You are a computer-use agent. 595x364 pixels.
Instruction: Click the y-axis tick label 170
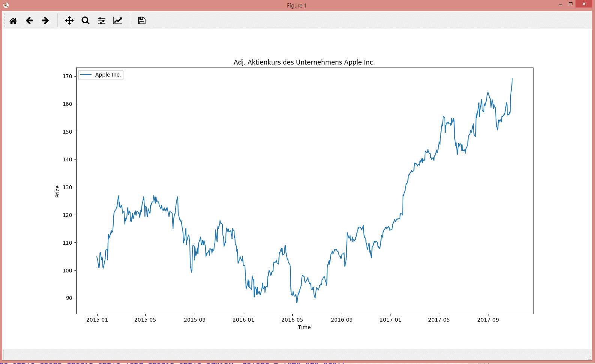68,76
